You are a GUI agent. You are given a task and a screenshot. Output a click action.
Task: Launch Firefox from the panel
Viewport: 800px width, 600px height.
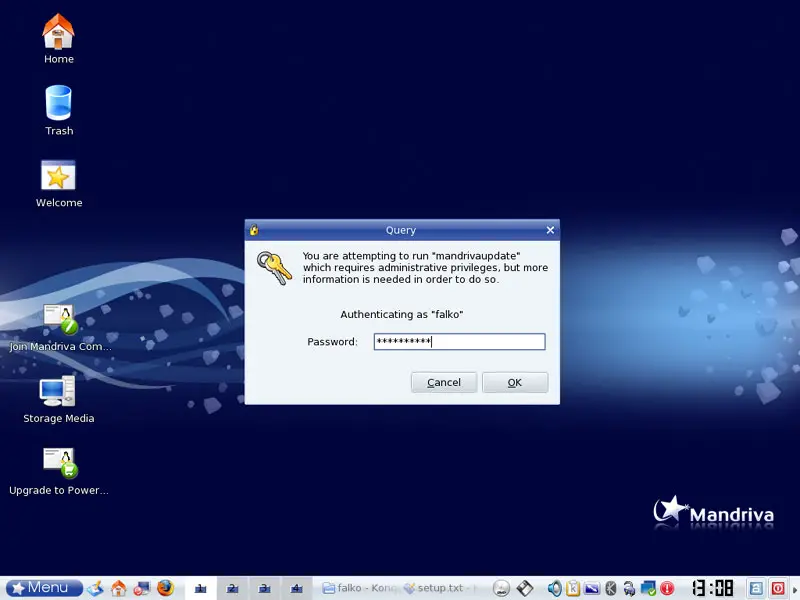[165, 588]
